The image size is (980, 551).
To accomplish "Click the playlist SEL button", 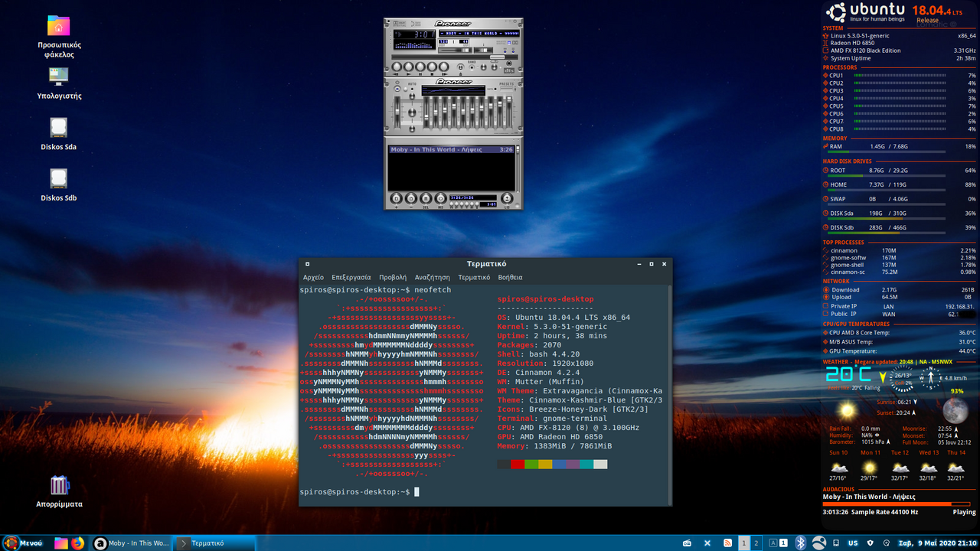I will tap(426, 198).
